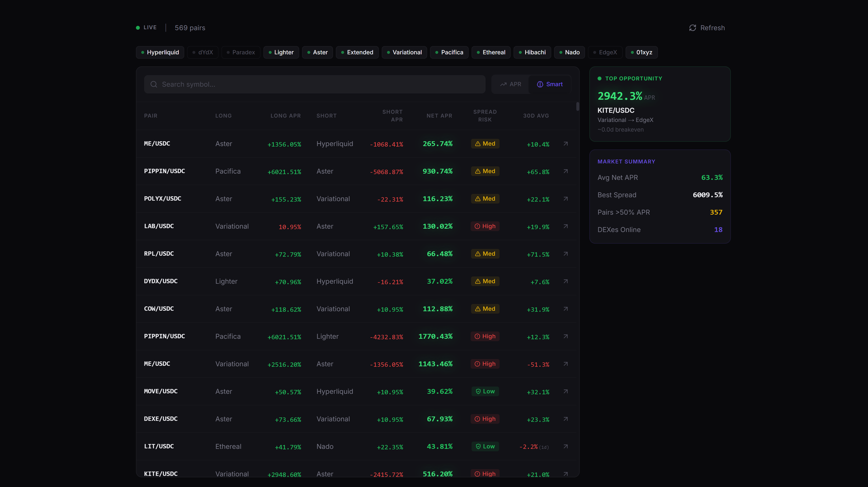Image resolution: width=868 pixels, height=487 pixels.
Task: Sort by LONG APR column header
Action: (x=285, y=116)
